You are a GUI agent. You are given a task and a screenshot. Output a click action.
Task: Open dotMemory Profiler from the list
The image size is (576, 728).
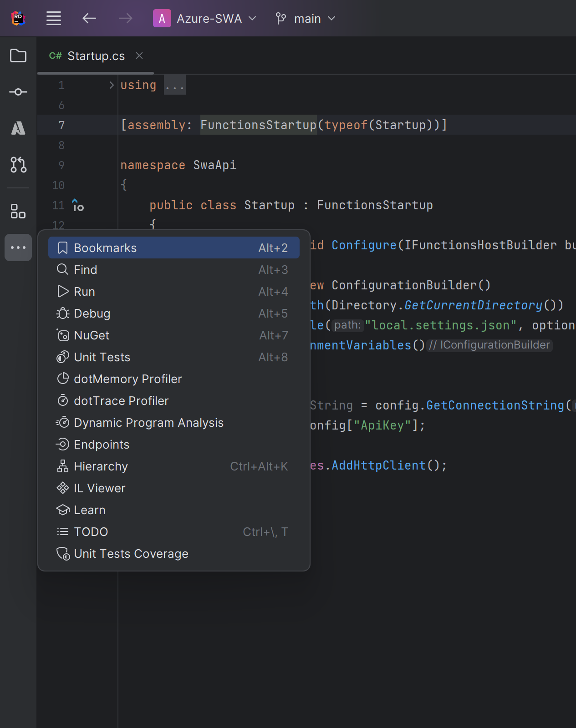[x=174, y=379]
